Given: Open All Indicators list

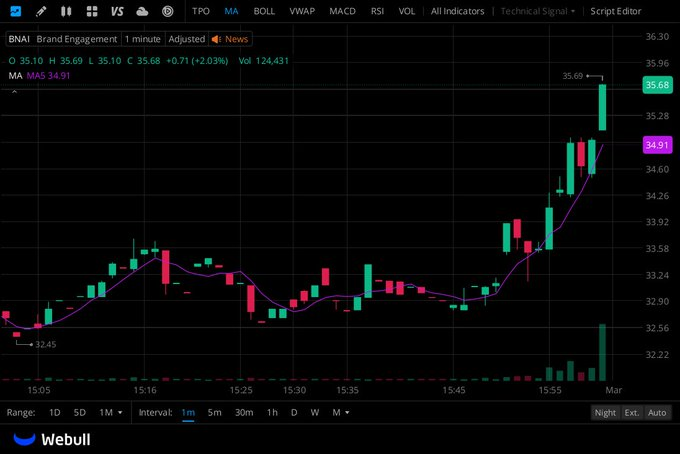Looking at the screenshot, I should pos(458,11).
